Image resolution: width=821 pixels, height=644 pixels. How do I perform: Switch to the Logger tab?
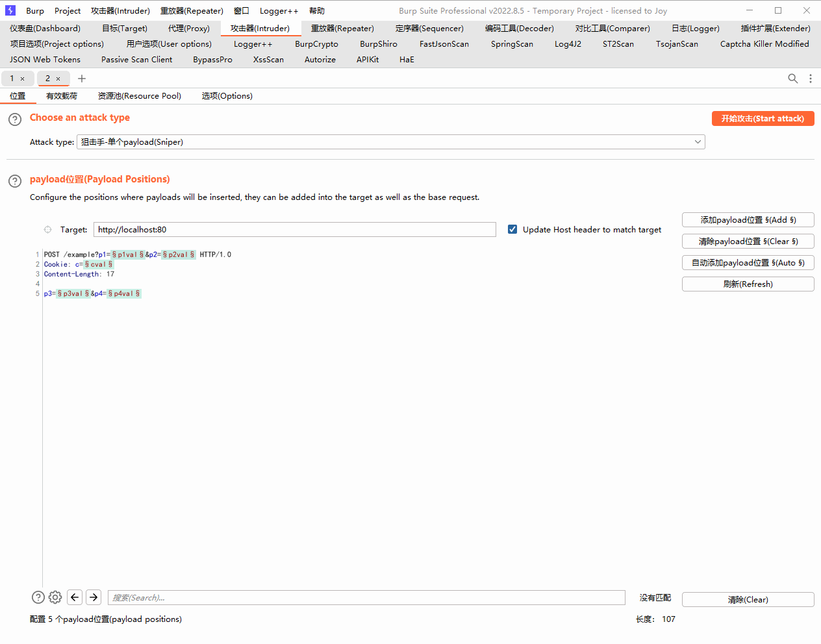click(x=695, y=29)
